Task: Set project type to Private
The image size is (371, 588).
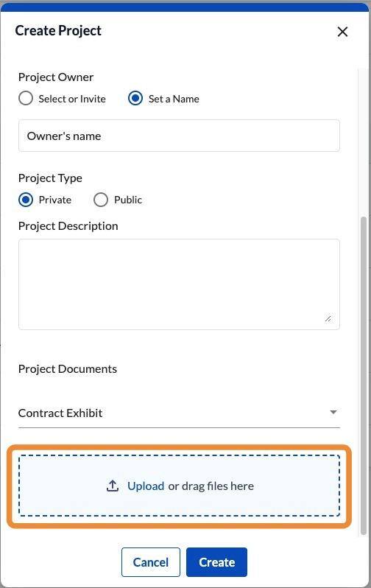Action: point(26,200)
